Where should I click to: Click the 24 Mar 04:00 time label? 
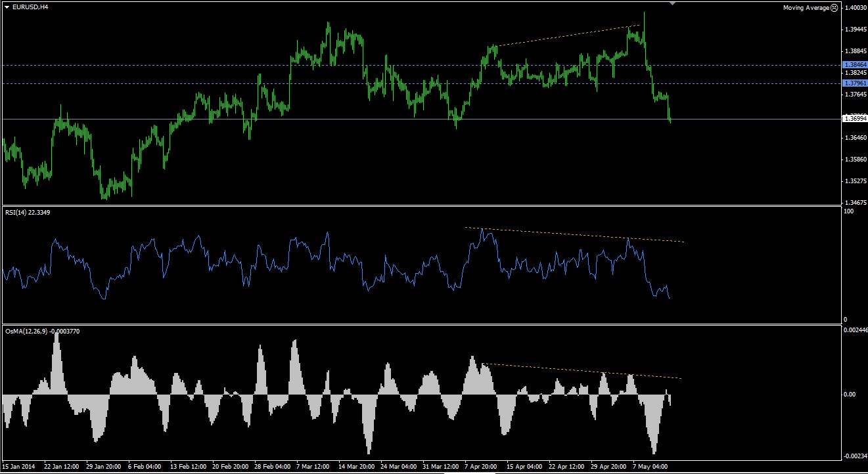399,467
